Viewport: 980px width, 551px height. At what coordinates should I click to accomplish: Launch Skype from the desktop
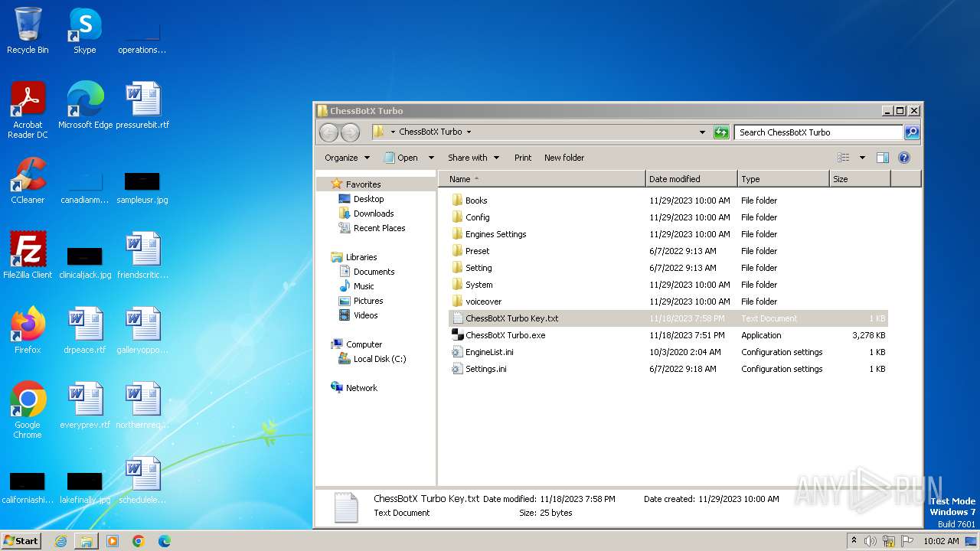85,31
